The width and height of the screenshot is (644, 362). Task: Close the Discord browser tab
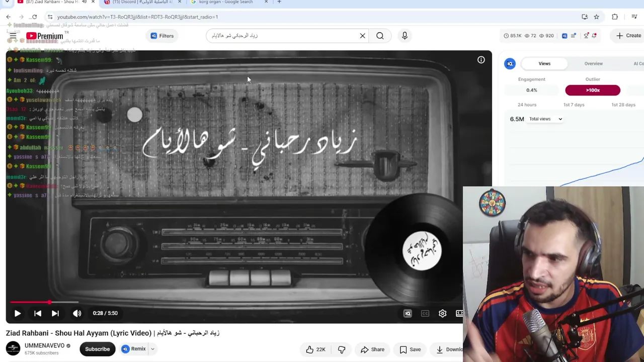click(180, 2)
